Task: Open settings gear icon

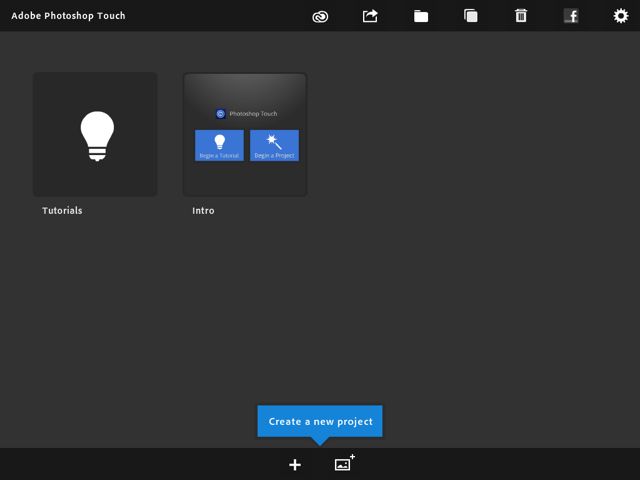Action: click(621, 16)
